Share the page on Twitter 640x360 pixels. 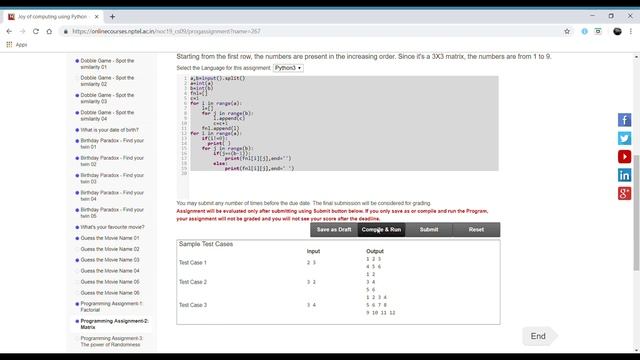coord(624,138)
